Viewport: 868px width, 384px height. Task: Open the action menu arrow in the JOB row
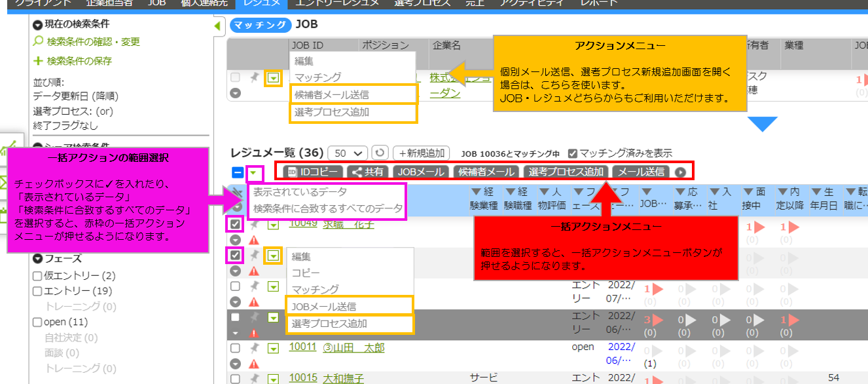point(273,78)
